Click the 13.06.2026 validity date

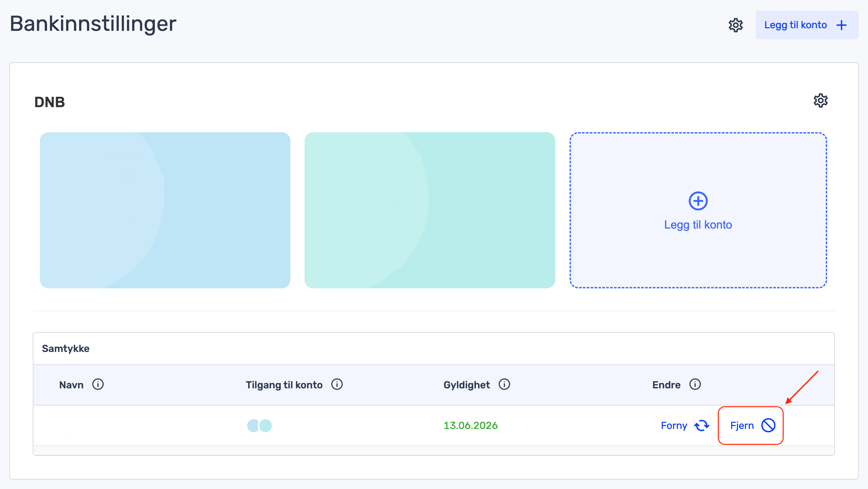(470, 426)
